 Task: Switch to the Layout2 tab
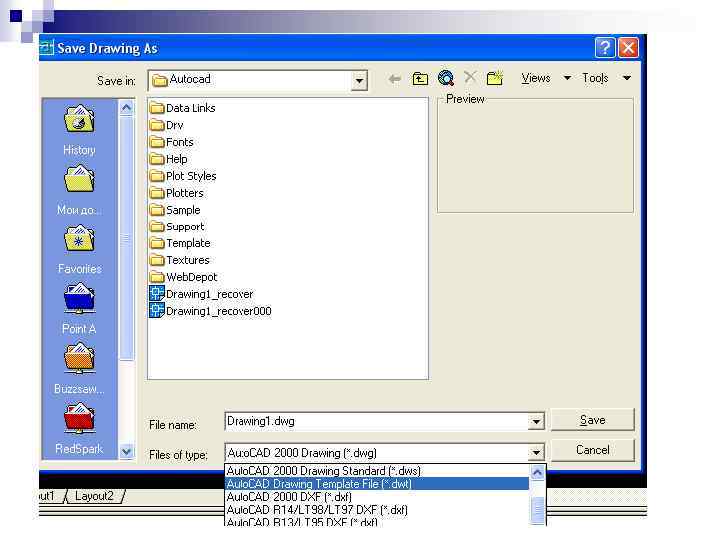94,496
